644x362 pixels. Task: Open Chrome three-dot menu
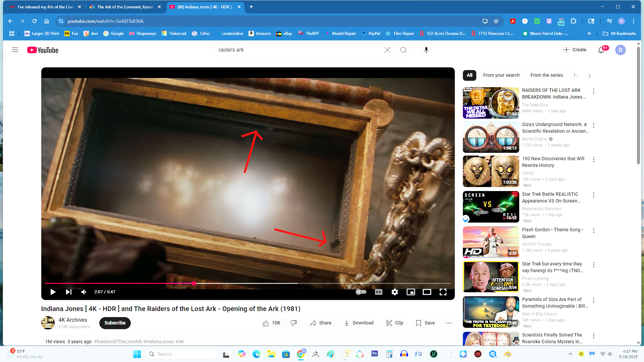pyautogui.click(x=634, y=21)
